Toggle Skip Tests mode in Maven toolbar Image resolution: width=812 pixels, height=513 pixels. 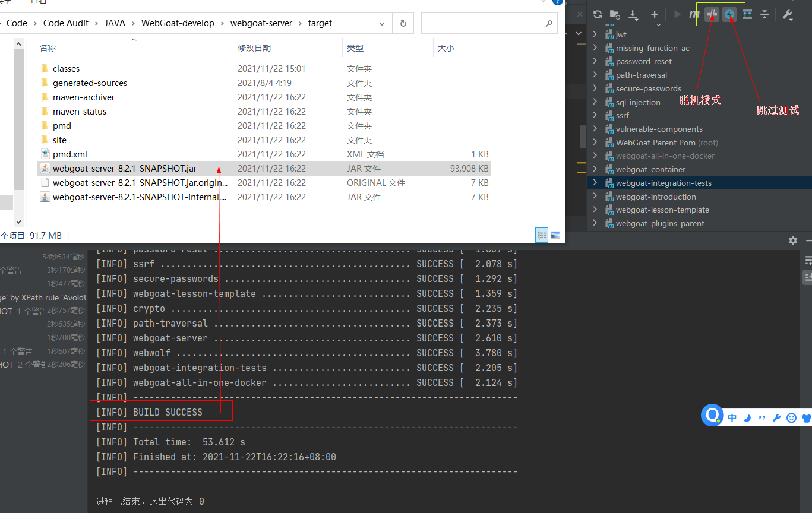(x=729, y=14)
